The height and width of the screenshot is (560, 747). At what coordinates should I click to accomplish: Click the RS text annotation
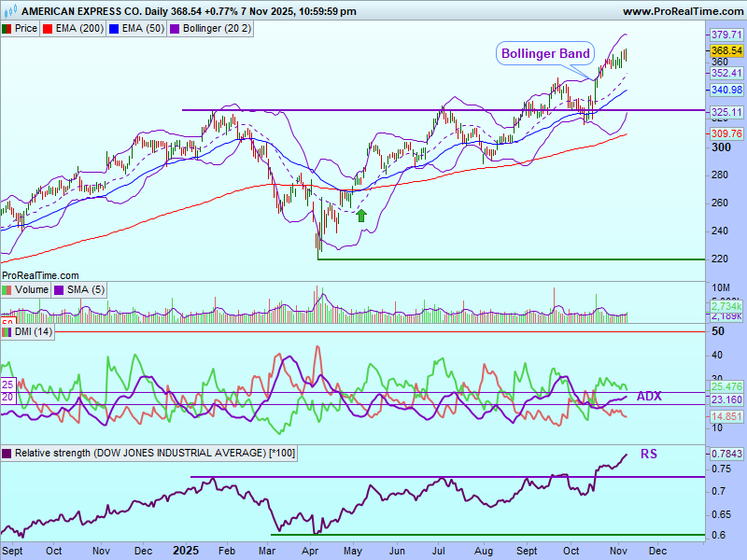tap(648, 455)
